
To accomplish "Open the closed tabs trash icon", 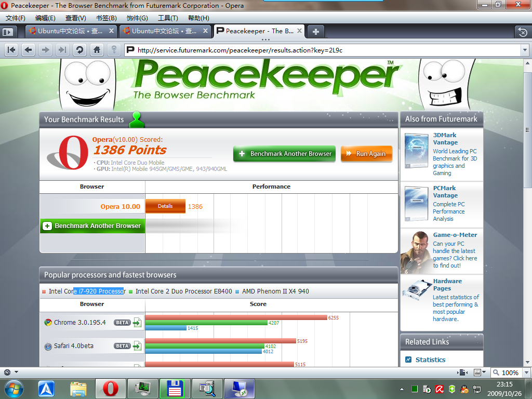I will coord(523,32).
